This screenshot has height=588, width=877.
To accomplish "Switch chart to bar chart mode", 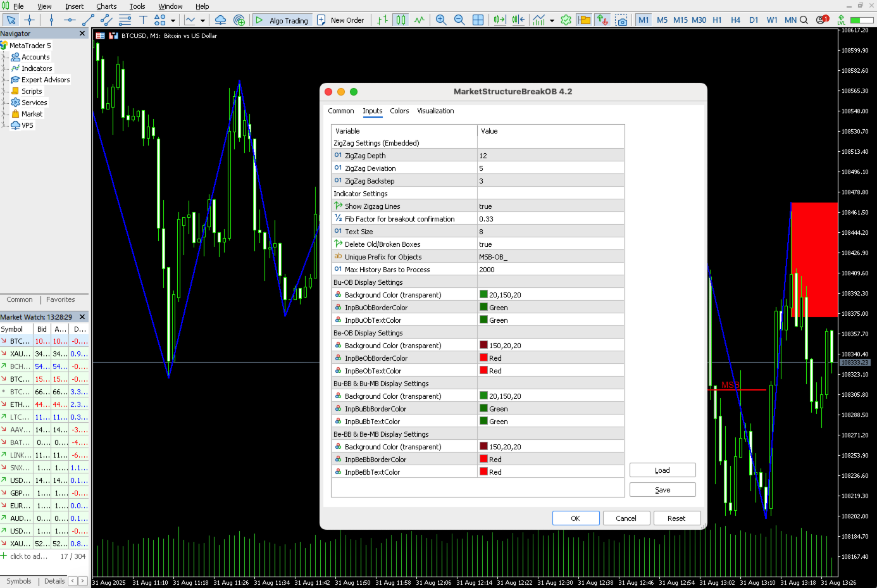I will coord(382,20).
